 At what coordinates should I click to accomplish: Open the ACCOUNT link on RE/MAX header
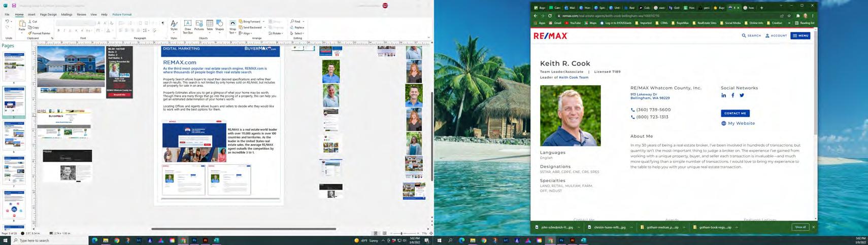click(x=776, y=36)
